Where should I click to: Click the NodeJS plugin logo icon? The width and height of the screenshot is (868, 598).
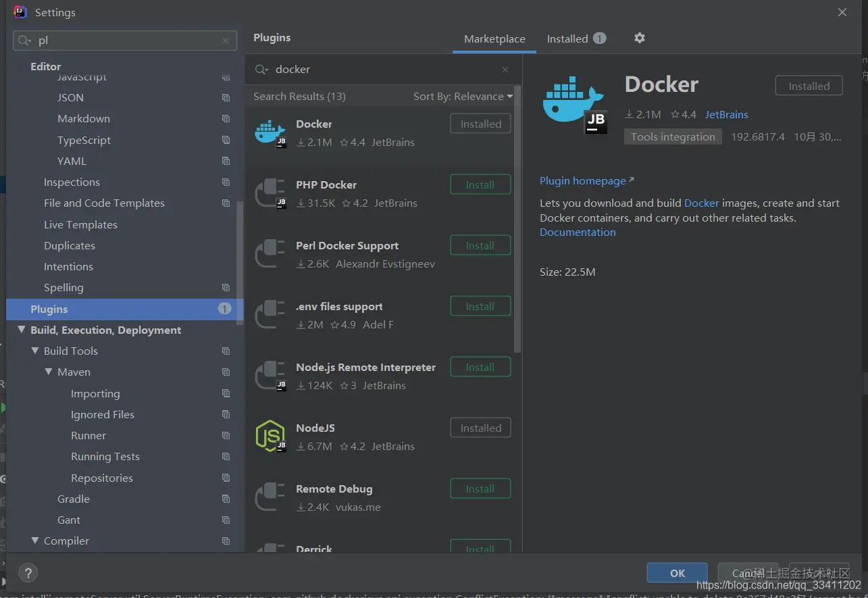point(270,437)
